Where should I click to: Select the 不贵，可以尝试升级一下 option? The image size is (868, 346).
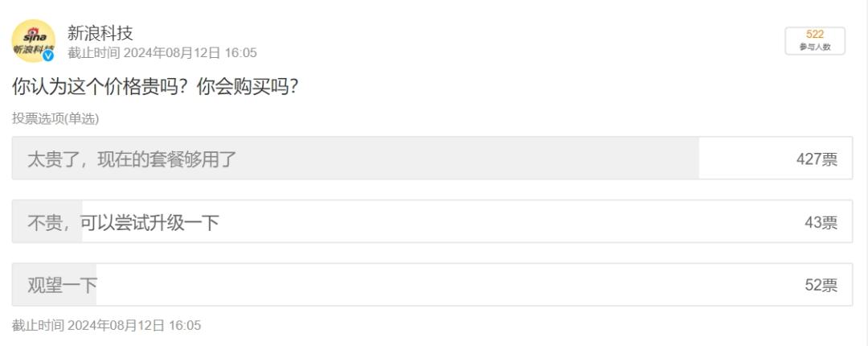tap(123, 222)
